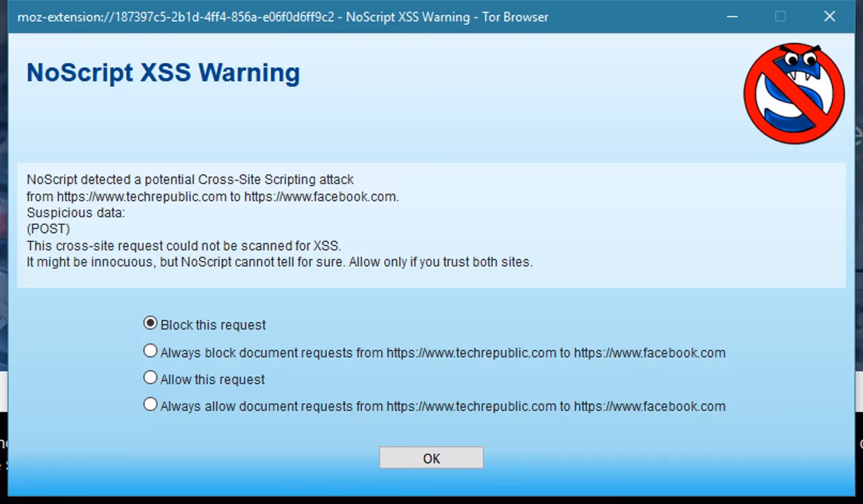Minimize the Tor Browser warning window
The height and width of the screenshot is (504, 863).
(x=732, y=16)
